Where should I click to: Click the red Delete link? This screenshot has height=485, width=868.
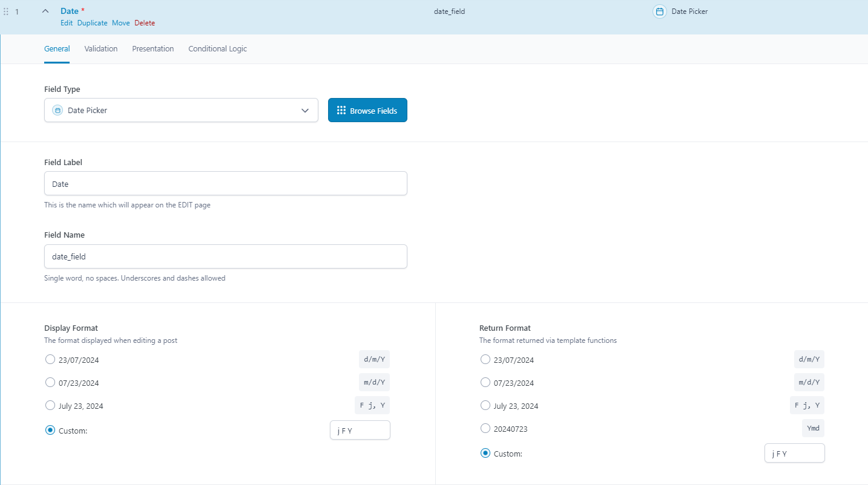tap(145, 23)
